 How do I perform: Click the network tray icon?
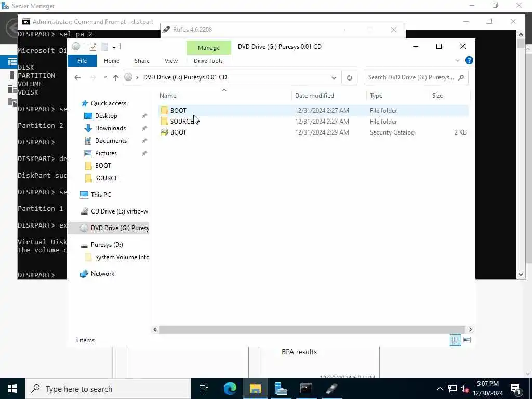point(453,389)
